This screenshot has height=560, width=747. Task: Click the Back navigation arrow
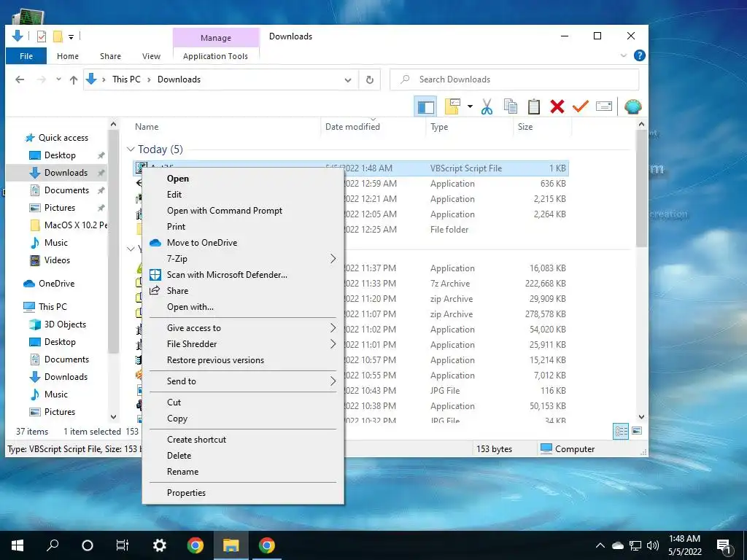(x=20, y=79)
